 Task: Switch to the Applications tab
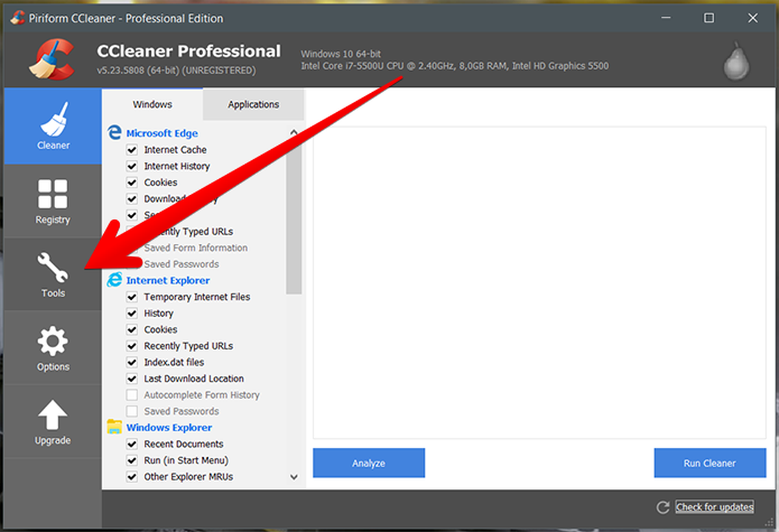point(253,104)
